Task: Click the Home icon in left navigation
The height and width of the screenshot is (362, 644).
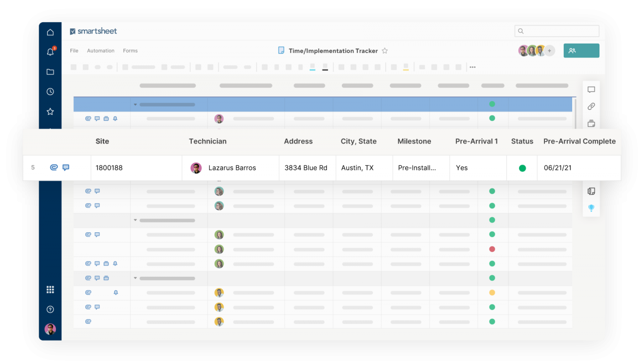Action: tap(50, 32)
